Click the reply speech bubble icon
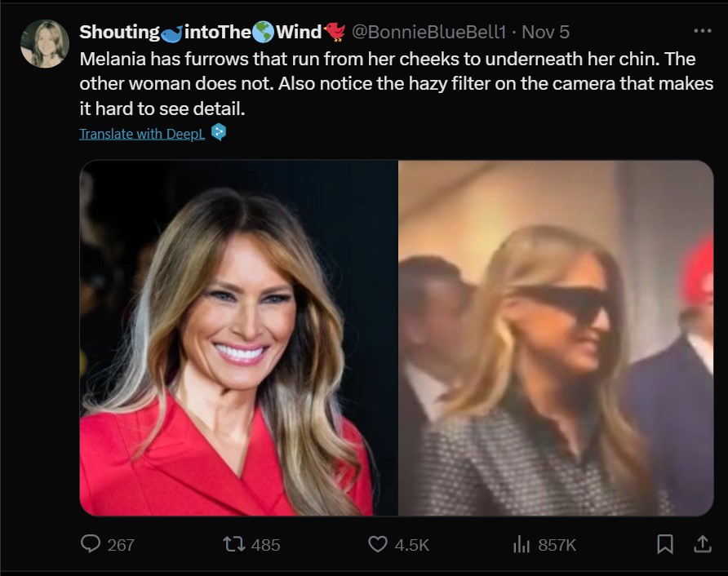The image size is (728, 576). coord(90,543)
